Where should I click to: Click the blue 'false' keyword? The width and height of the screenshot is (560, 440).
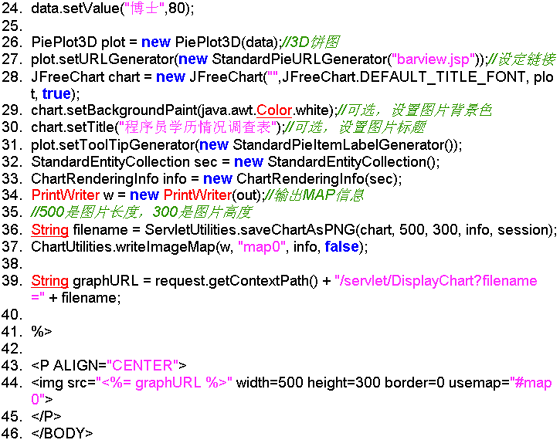(342, 247)
